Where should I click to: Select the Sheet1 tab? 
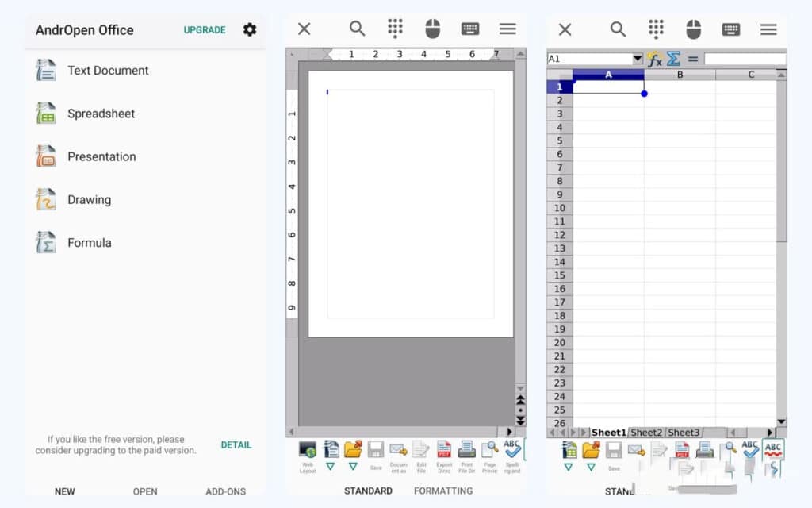click(x=608, y=433)
